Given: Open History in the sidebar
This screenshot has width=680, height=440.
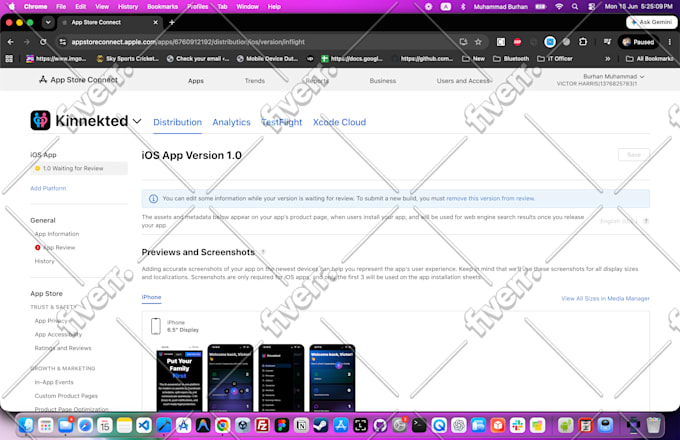Looking at the screenshot, I should [45, 261].
